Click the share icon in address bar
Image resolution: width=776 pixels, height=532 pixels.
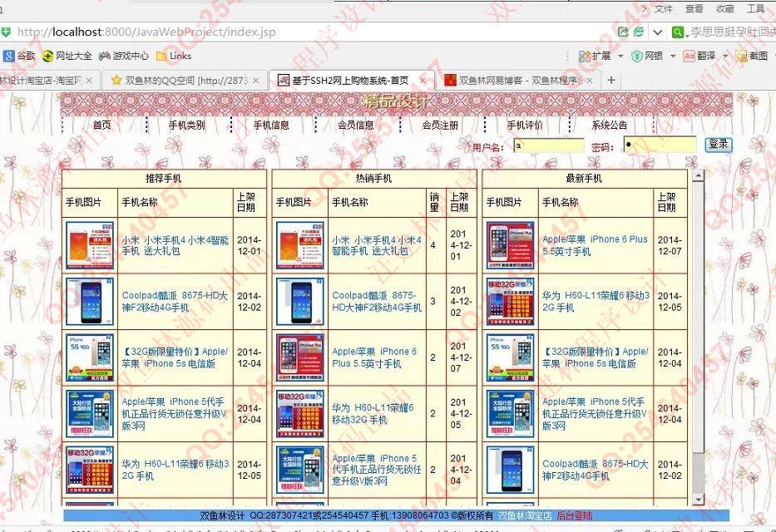(x=623, y=32)
